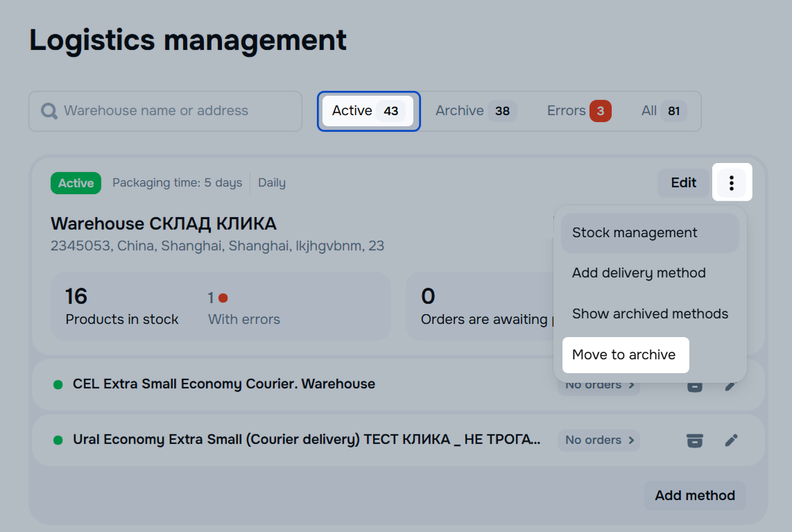
Task: Click pencil icon for CEL Extra Small method
Action: pyautogui.click(x=730, y=386)
